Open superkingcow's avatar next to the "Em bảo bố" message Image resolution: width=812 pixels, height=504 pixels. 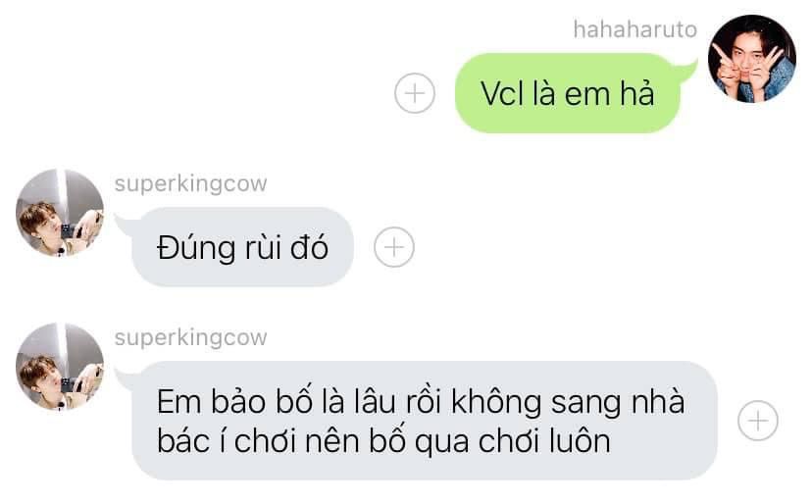(x=60, y=366)
